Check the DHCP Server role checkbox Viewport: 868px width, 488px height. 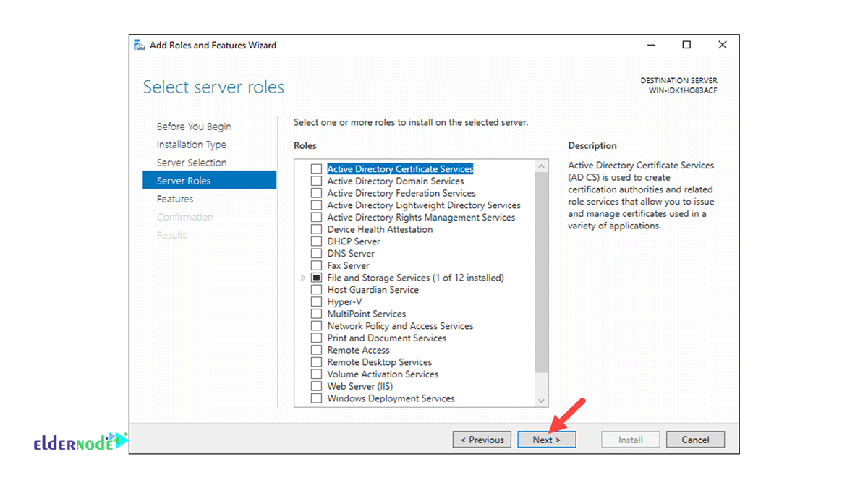coord(316,241)
